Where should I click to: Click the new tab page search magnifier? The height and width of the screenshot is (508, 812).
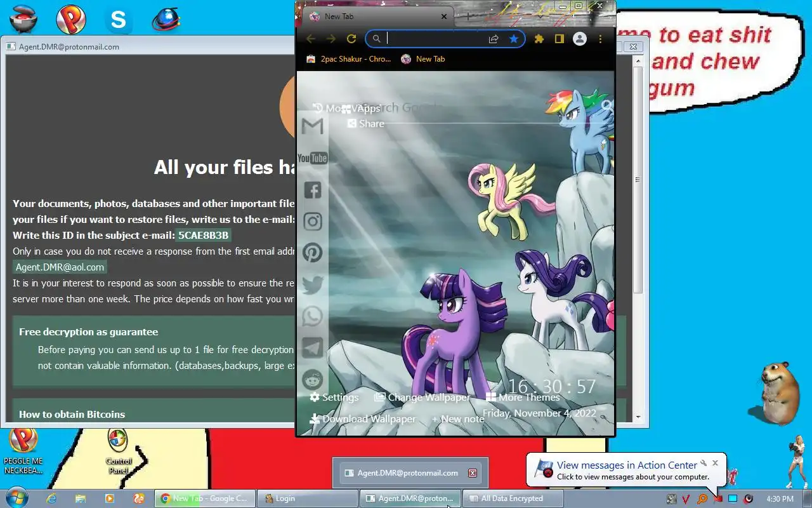pyautogui.click(x=607, y=106)
